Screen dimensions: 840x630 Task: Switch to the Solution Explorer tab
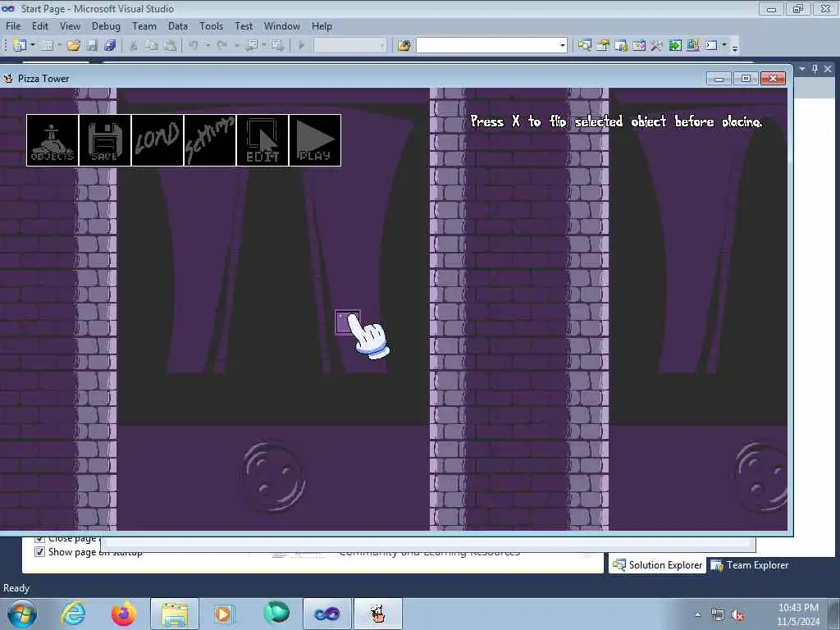coord(657,565)
